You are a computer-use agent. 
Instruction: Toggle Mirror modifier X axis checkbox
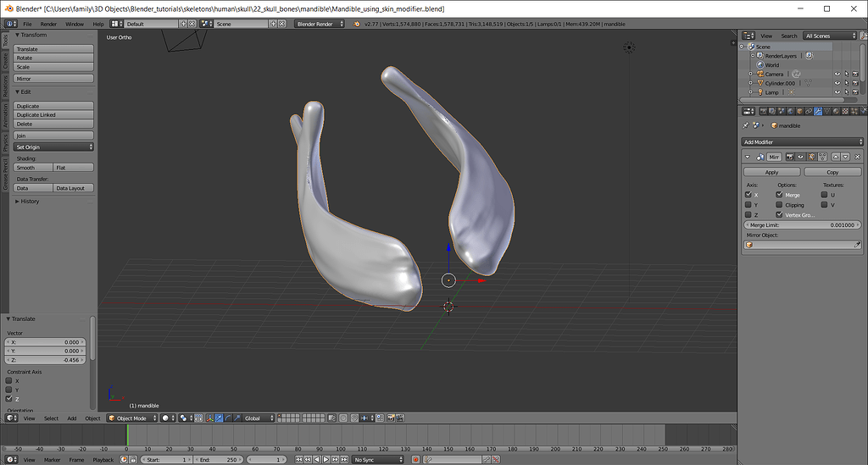tap(748, 195)
